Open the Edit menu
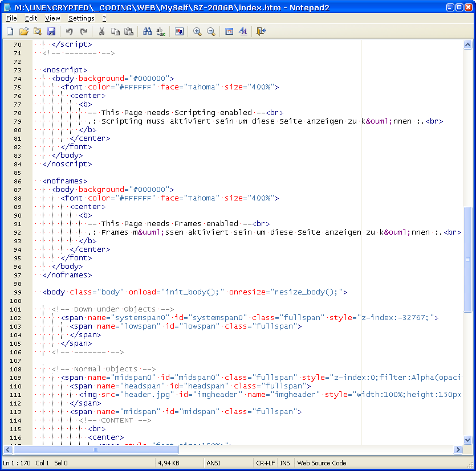 tap(31, 18)
